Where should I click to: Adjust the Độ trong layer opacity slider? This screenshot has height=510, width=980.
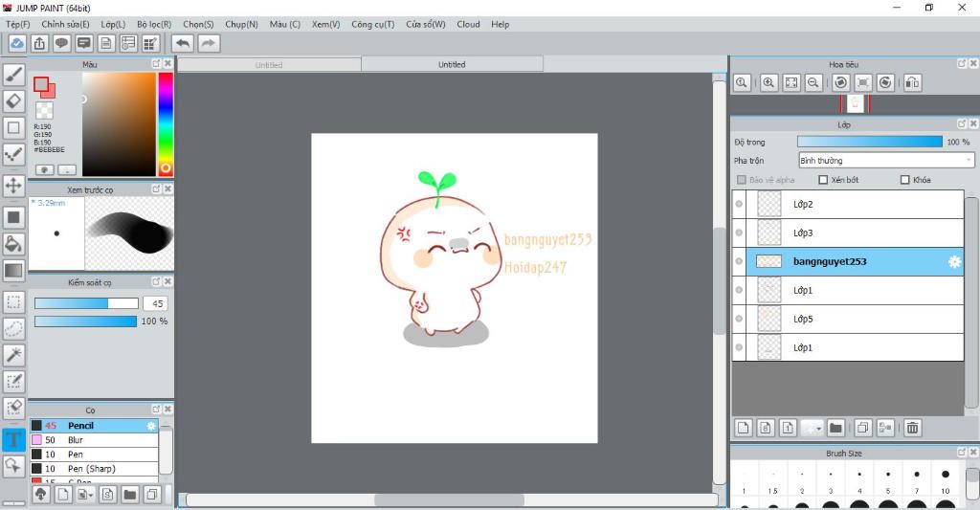pos(870,142)
